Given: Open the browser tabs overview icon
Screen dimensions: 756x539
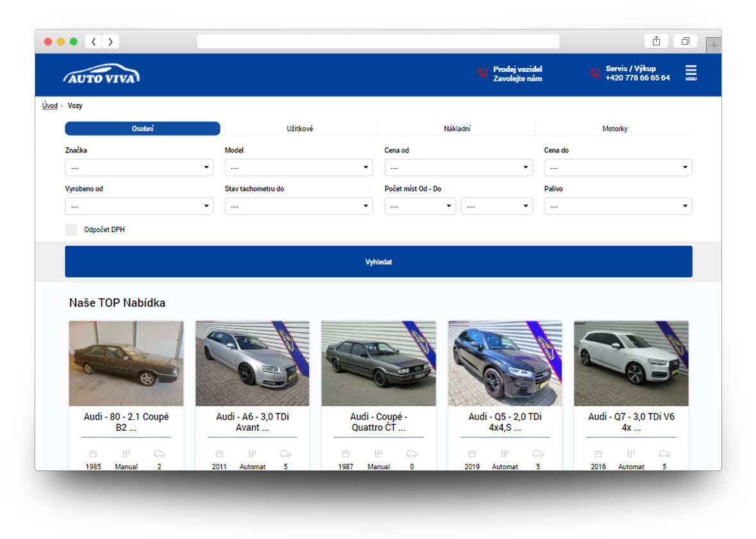Looking at the screenshot, I should 685,41.
